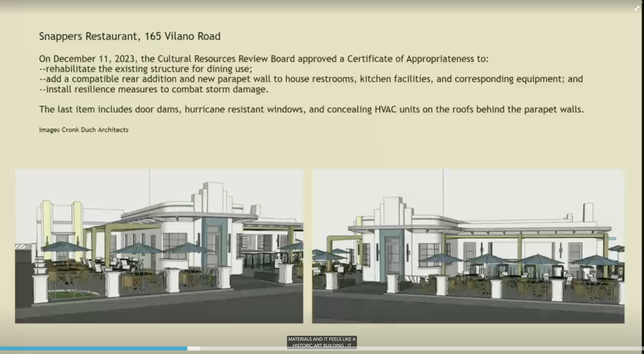Click the install resilience measures line
Viewport: 644px width, 354px height.
(x=154, y=89)
